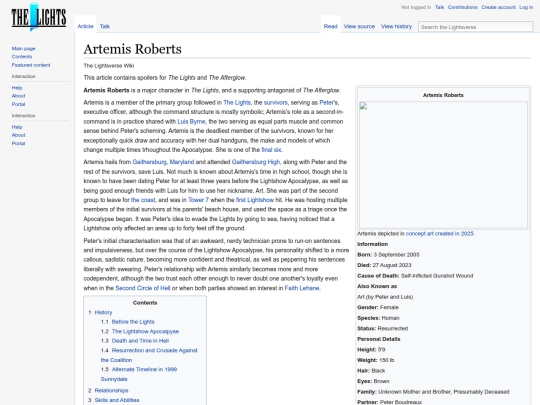
Task: Click Cause of Death infobox row
Action: click(x=415, y=276)
